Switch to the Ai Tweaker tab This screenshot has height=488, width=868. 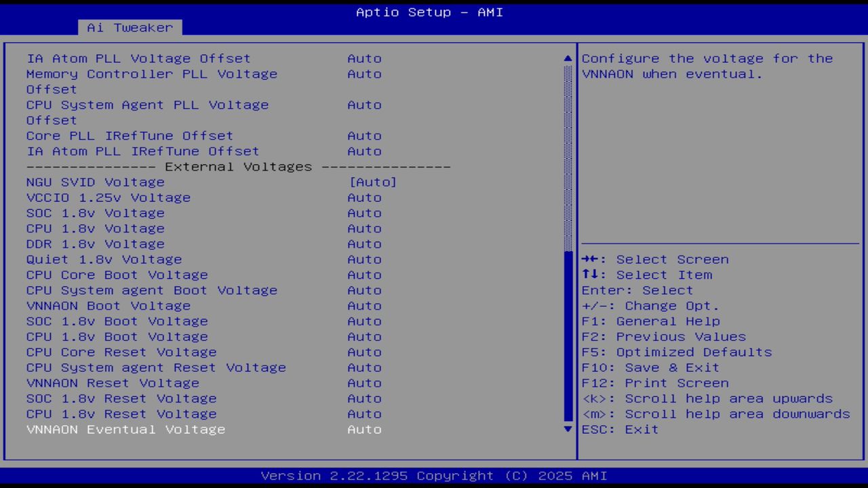[x=129, y=27]
